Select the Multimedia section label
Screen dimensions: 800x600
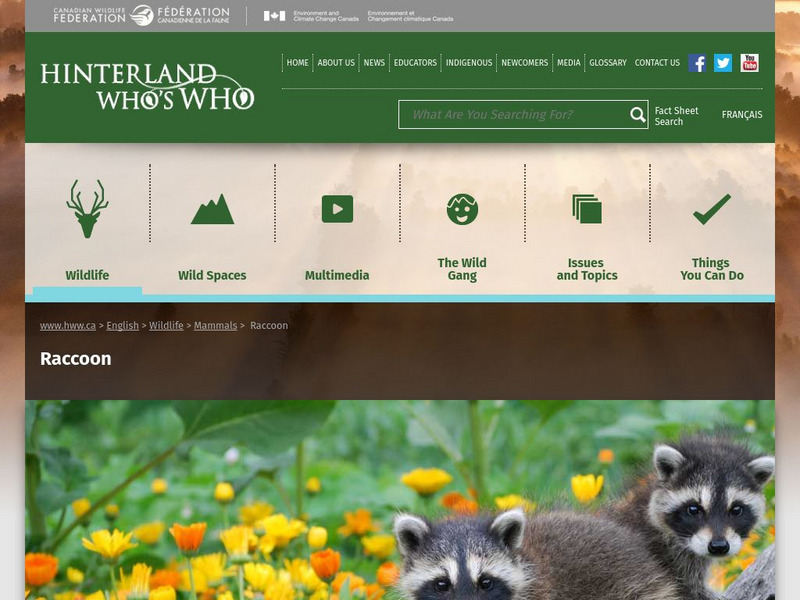point(337,275)
